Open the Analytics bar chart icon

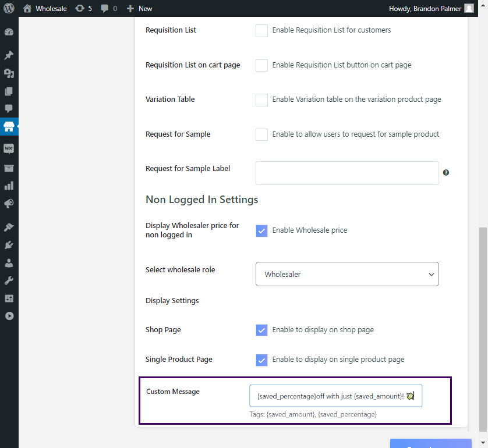pyautogui.click(x=9, y=186)
